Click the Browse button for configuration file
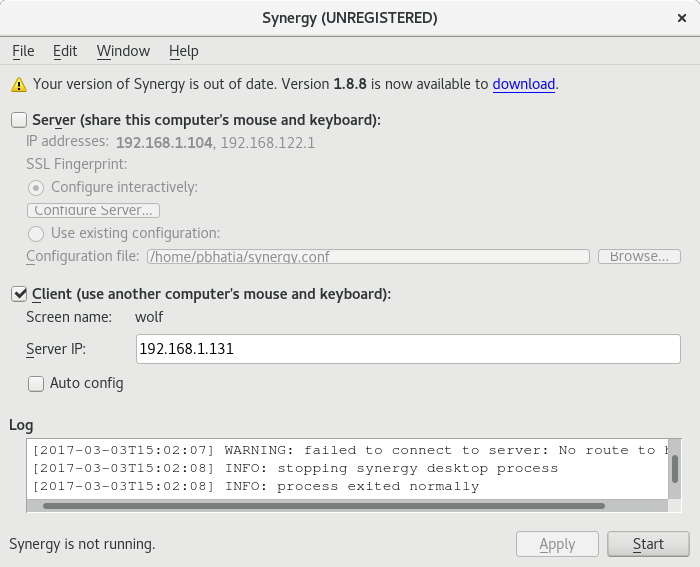This screenshot has width=700, height=567. coord(639,256)
